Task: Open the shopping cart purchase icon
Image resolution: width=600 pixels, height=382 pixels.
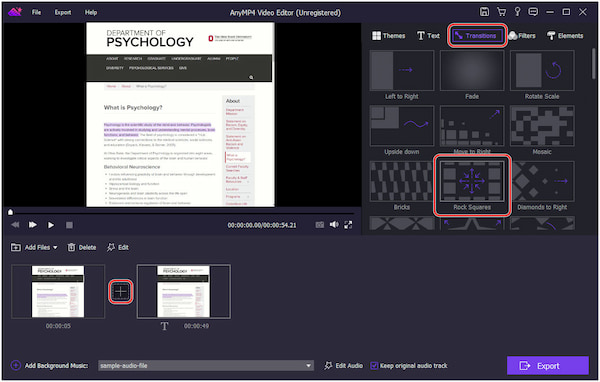Action: click(501, 12)
